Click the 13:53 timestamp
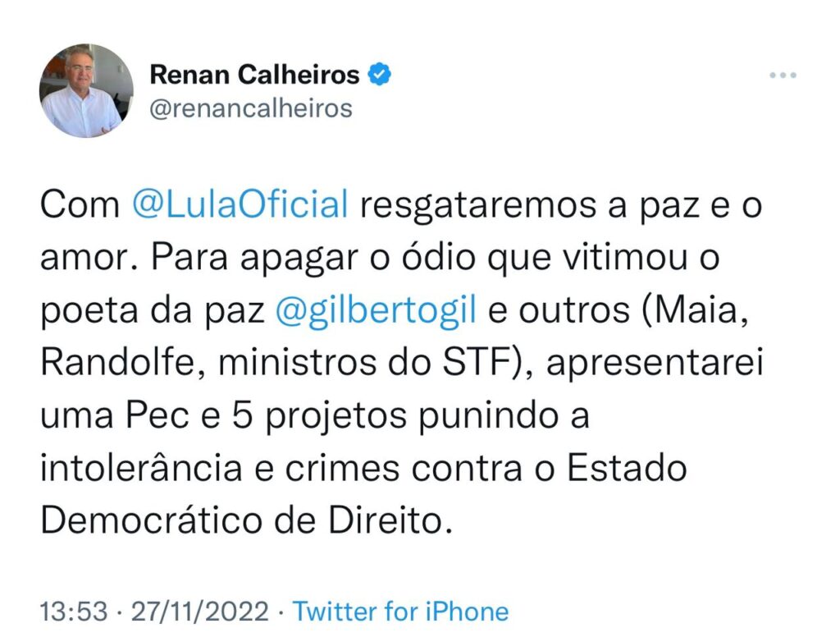 pyautogui.click(x=74, y=612)
